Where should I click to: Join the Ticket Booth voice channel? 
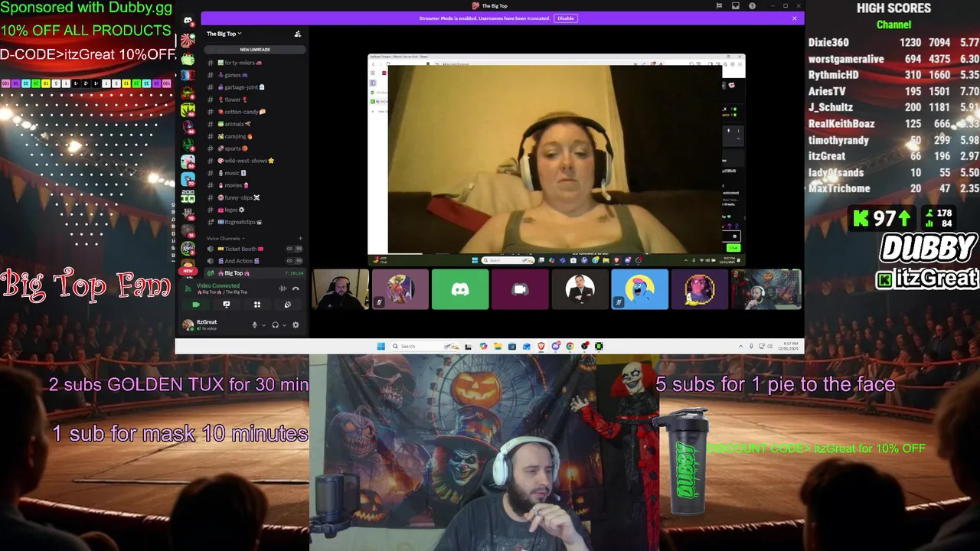point(255,249)
